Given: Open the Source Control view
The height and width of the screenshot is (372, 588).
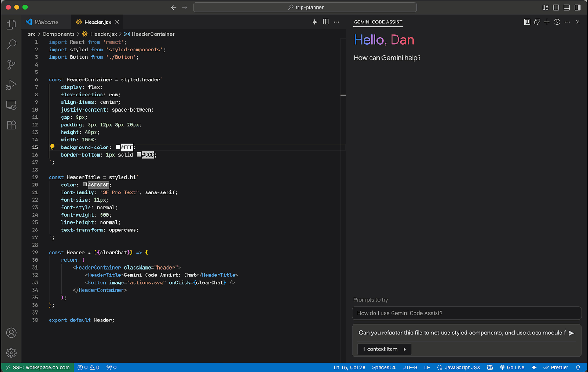Looking at the screenshot, I should 11,64.
